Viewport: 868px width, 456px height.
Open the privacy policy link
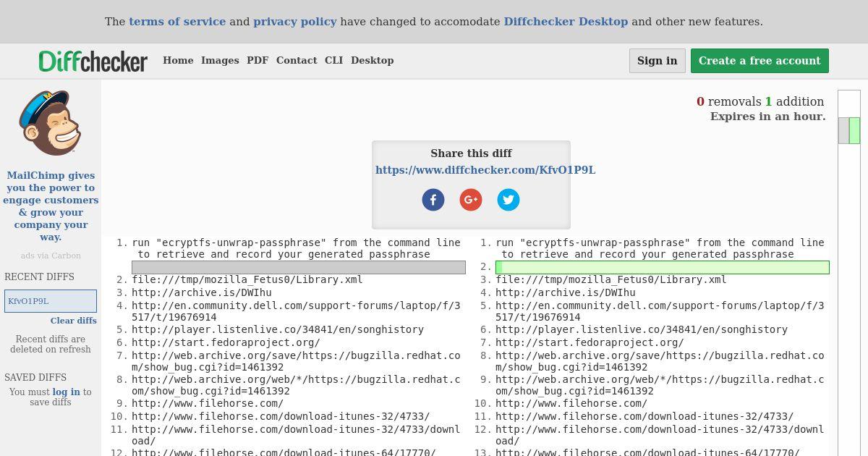pyautogui.click(x=295, y=22)
